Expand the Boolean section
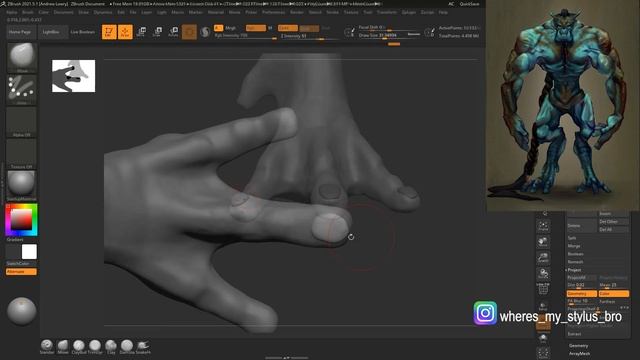Image resolution: width=640 pixels, height=360 pixels. click(x=576, y=254)
